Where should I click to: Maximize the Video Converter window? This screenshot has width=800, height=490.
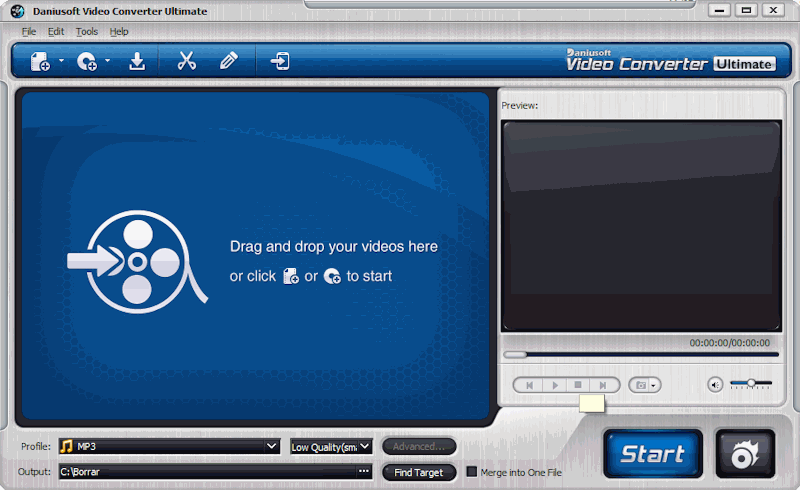point(746,10)
